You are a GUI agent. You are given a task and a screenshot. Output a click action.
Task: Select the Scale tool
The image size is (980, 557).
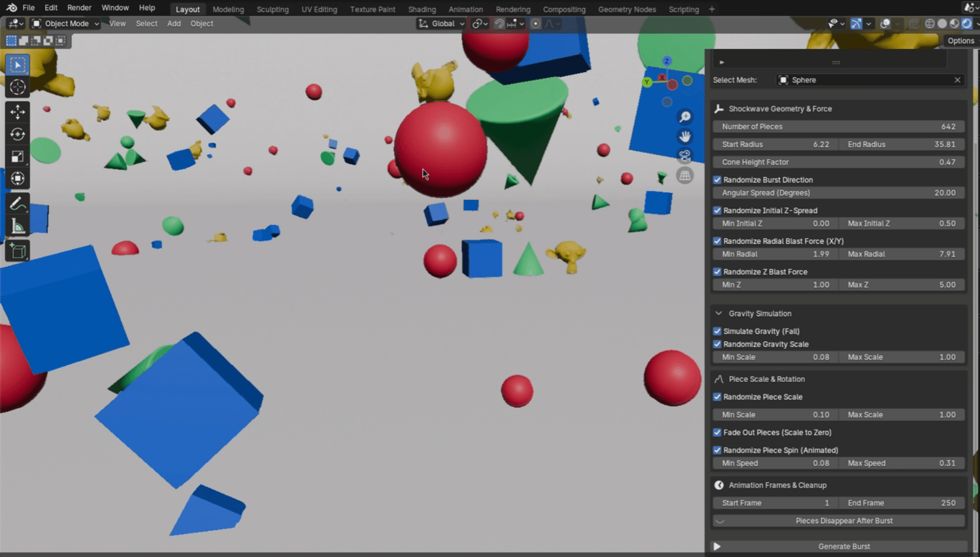coord(18,156)
